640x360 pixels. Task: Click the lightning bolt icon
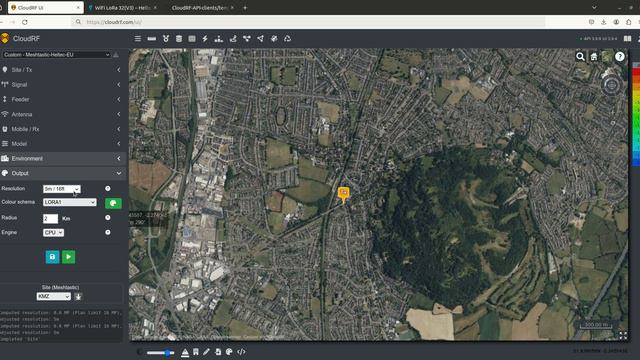(205, 39)
